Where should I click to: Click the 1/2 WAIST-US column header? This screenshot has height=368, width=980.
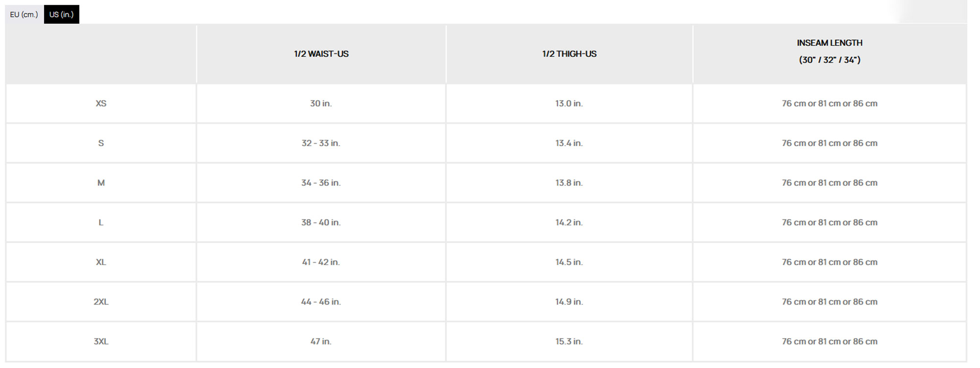321,54
